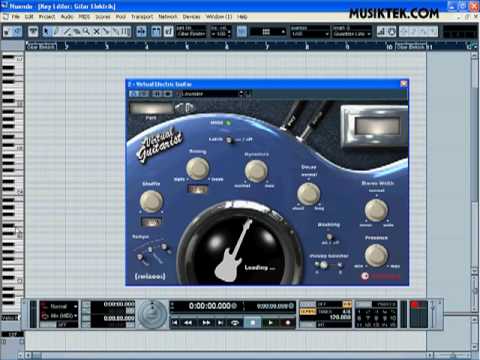Click the Shuffle value display below knob
The image size is (480, 360).
pyautogui.click(x=151, y=222)
